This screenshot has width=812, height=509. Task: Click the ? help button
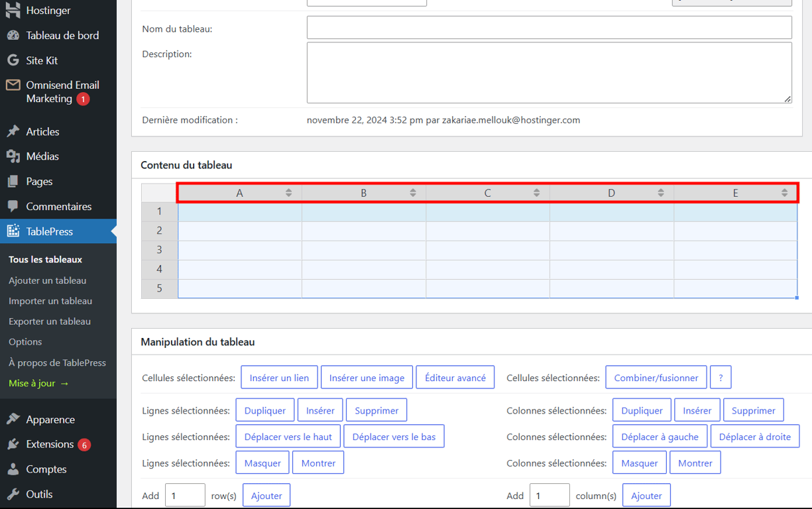[x=721, y=377]
